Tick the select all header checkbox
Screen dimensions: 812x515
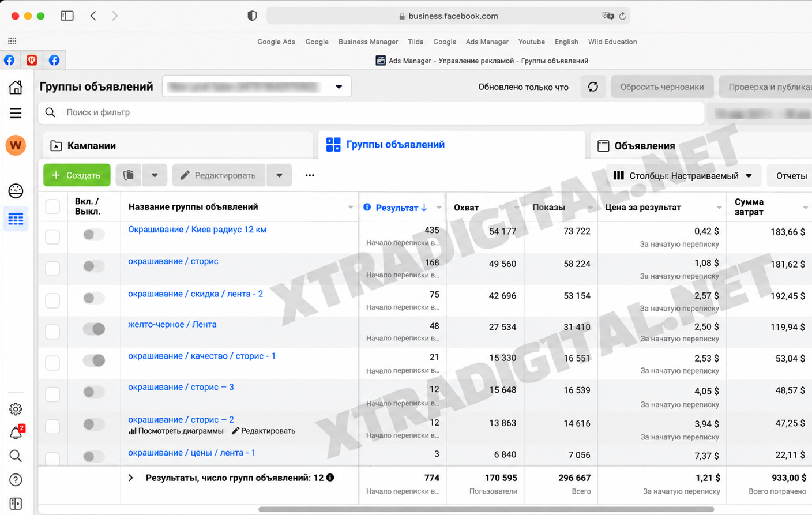pyautogui.click(x=52, y=206)
